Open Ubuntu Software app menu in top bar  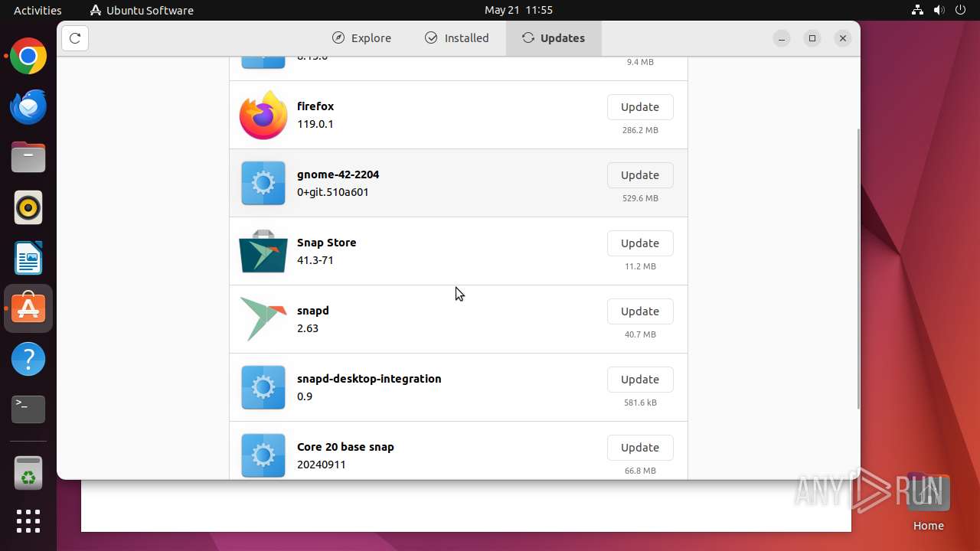[x=142, y=10]
